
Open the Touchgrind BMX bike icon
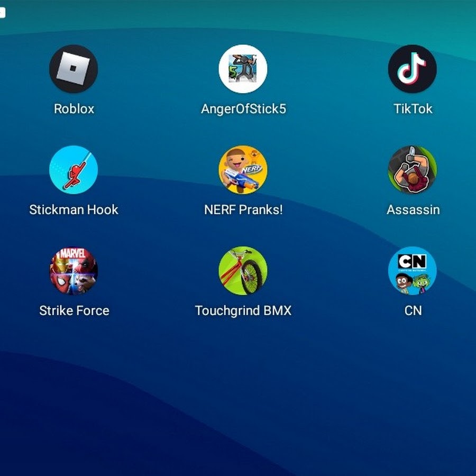coord(243,270)
